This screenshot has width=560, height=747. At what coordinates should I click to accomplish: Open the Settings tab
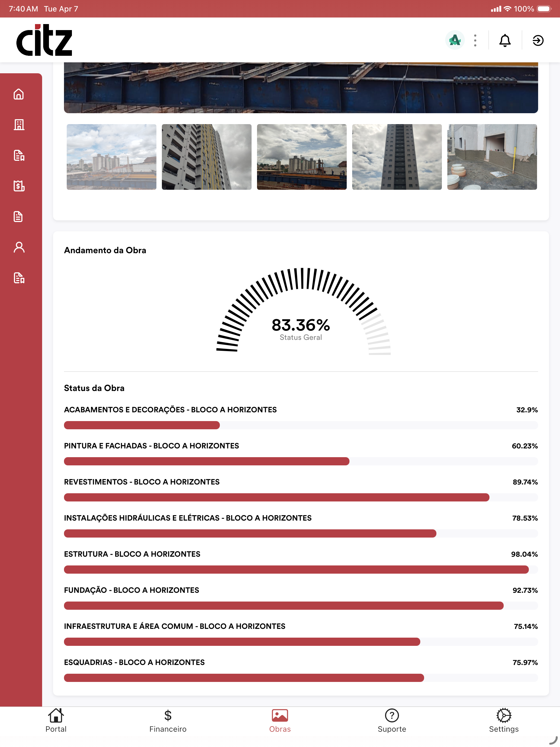504,721
